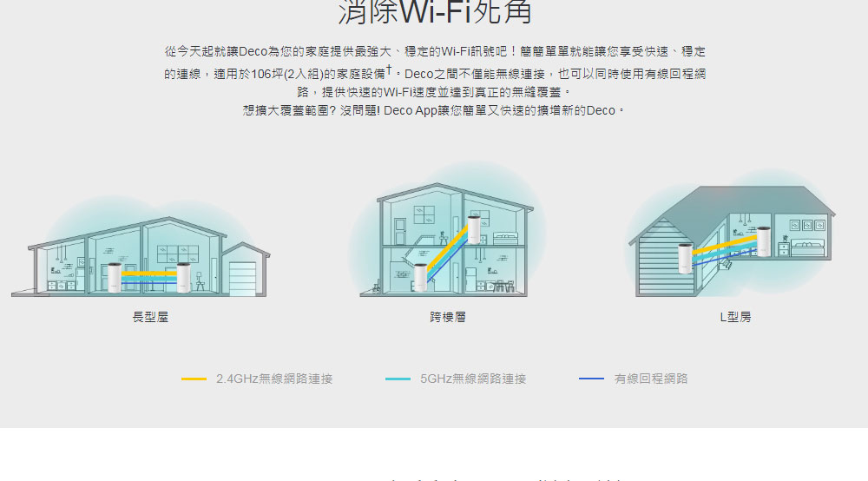The height and width of the screenshot is (481, 868).
Task: Select the L型房 caption
Action: [735, 317]
